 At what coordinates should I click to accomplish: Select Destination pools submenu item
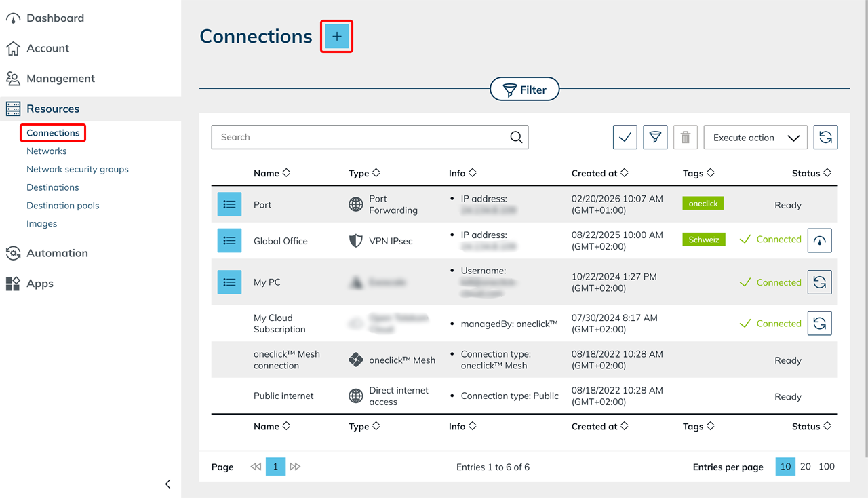coord(62,206)
